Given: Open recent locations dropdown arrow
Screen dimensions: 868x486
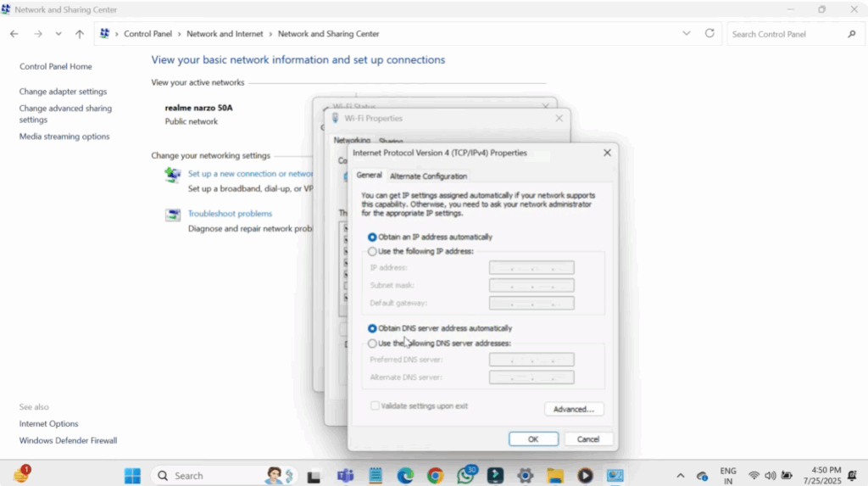Looking at the screenshot, I should [58, 34].
